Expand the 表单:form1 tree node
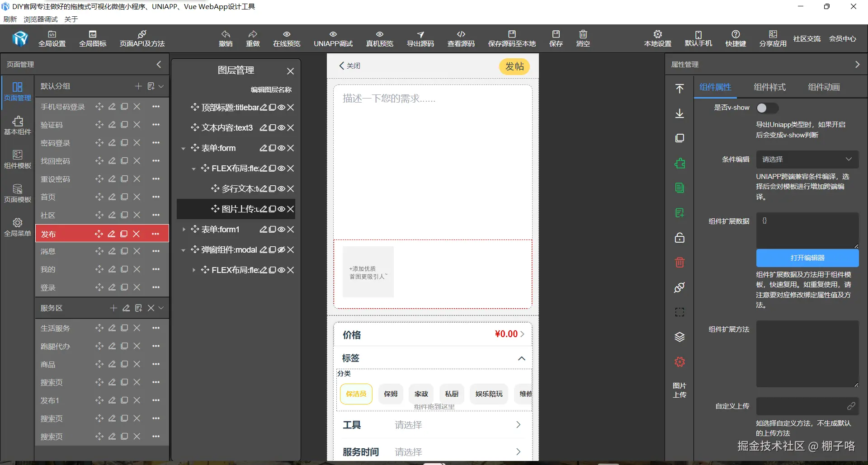The image size is (868, 465). [x=183, y=230]
